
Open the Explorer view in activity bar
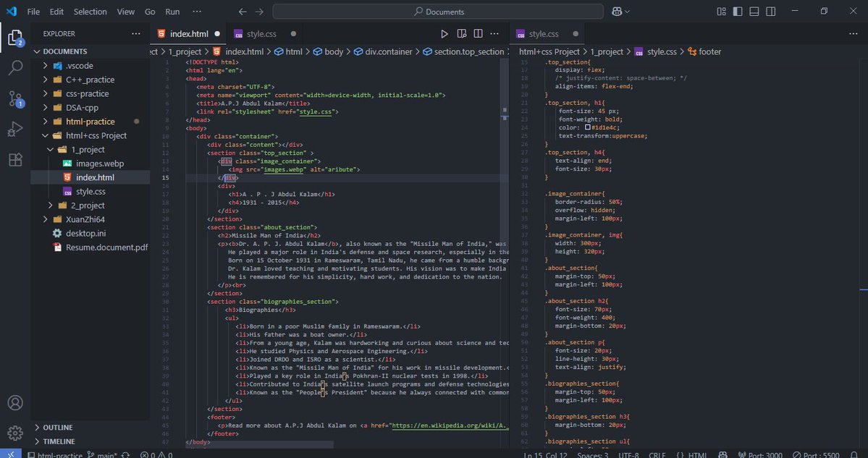coord(15,38)
